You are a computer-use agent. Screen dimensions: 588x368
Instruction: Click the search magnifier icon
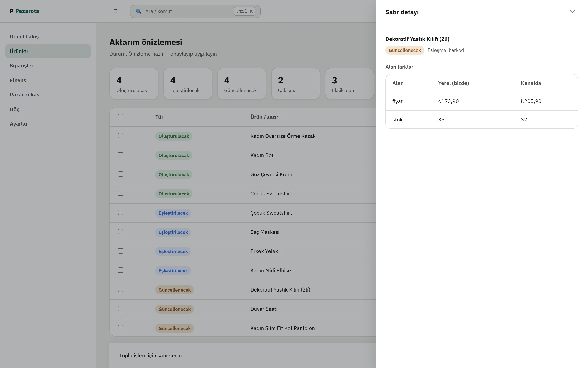138,11
